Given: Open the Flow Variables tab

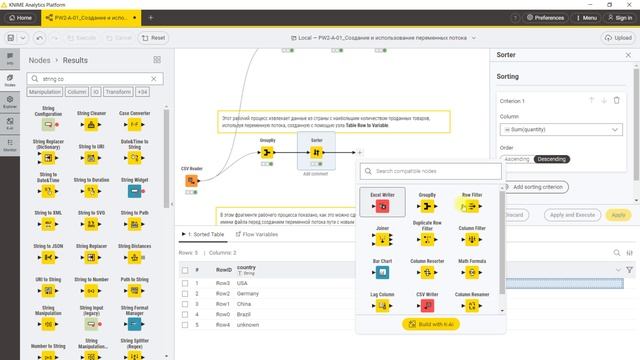Looking at the screenshot, I should tap(257, 234).
